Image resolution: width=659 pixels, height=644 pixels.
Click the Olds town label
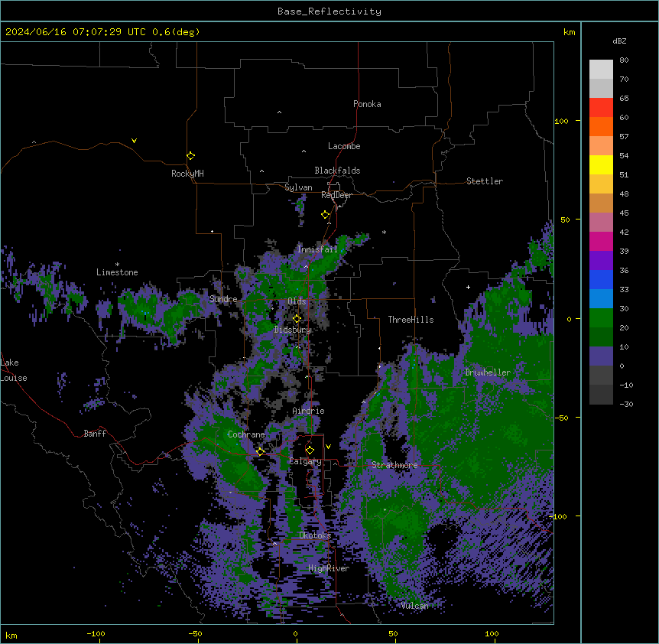tap(297, 301)
